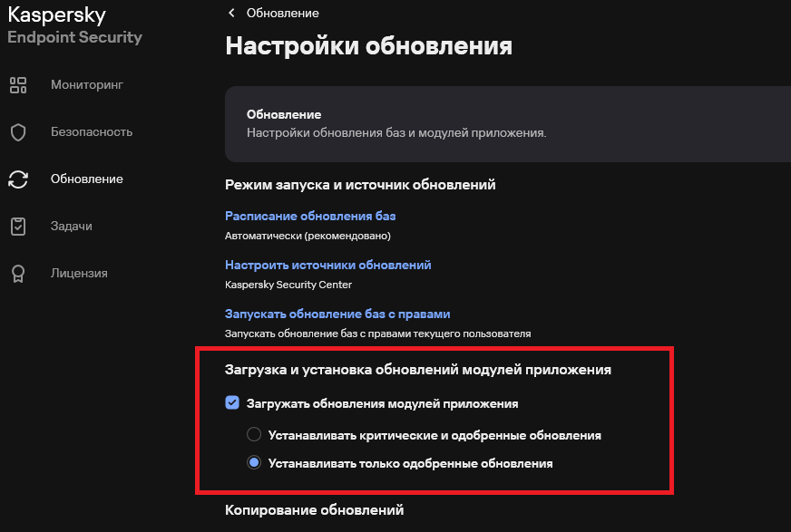This screenshot has width=791, height=532.
Task: Uncheck Загружать обновления модулей приложения checkbox
Action: point(232,403)
